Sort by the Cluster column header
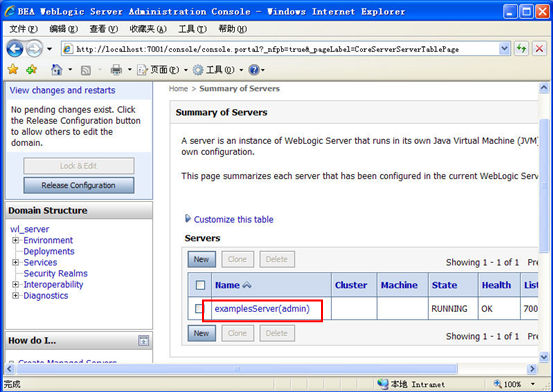Viewport: 553px width, 392px height. pos(351,285)
